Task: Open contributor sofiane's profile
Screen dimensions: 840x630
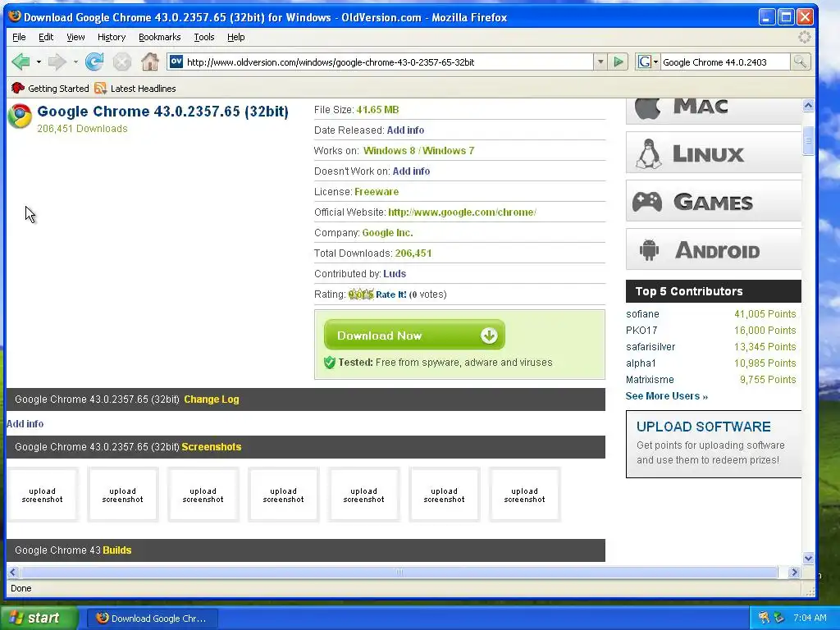Action: pos(642,314)
